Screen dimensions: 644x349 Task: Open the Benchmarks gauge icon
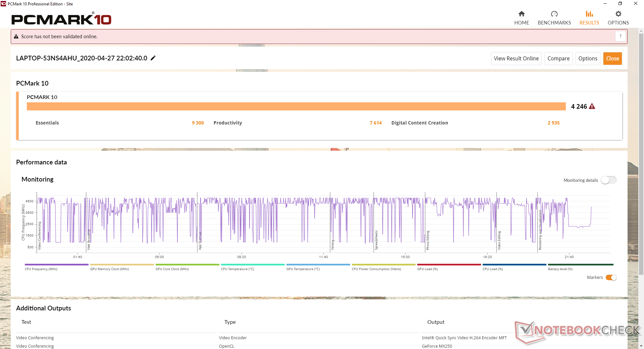point(554,14)
